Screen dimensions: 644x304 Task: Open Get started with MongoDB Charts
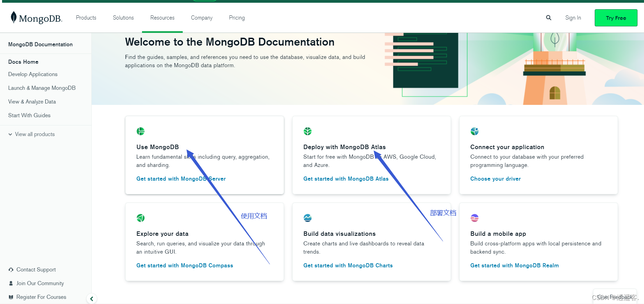tap(348, 266)
